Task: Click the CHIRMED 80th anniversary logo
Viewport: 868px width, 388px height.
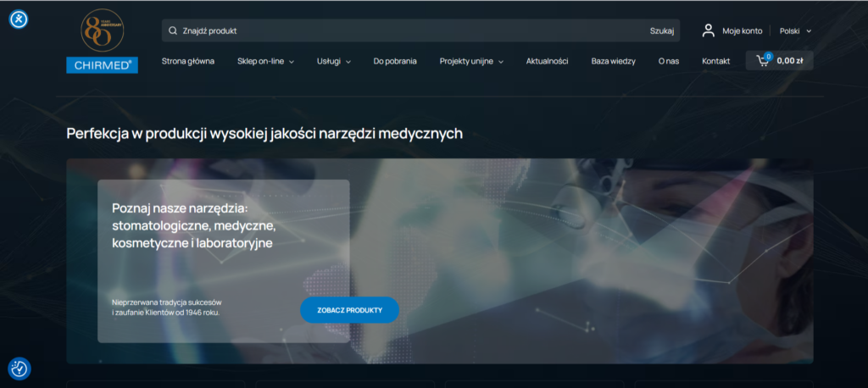Action: (x=103, y=42)
